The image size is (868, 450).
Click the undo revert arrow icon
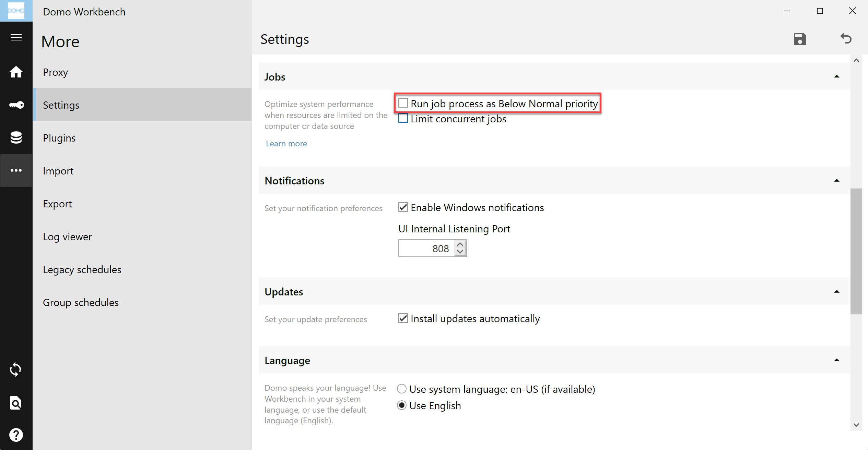(846, 38)
